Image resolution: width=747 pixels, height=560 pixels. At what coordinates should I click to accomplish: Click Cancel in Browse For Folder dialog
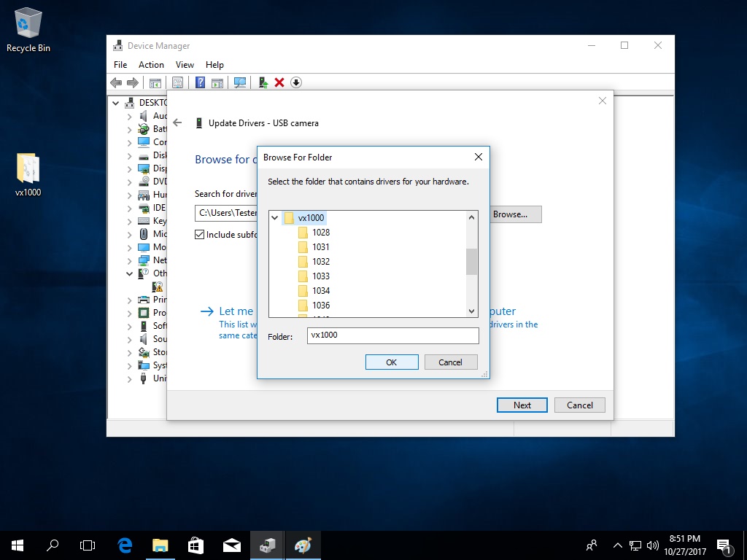(451, 362)
